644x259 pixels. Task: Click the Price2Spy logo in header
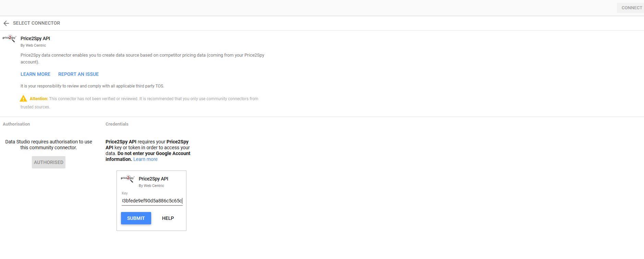pyautogui.click(x=9, y=38)
